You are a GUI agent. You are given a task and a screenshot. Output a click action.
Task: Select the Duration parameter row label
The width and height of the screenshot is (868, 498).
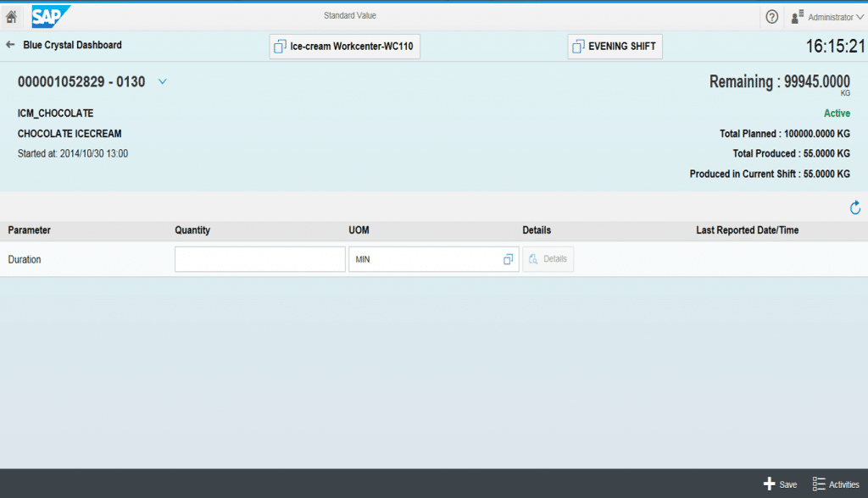[25, 259]
